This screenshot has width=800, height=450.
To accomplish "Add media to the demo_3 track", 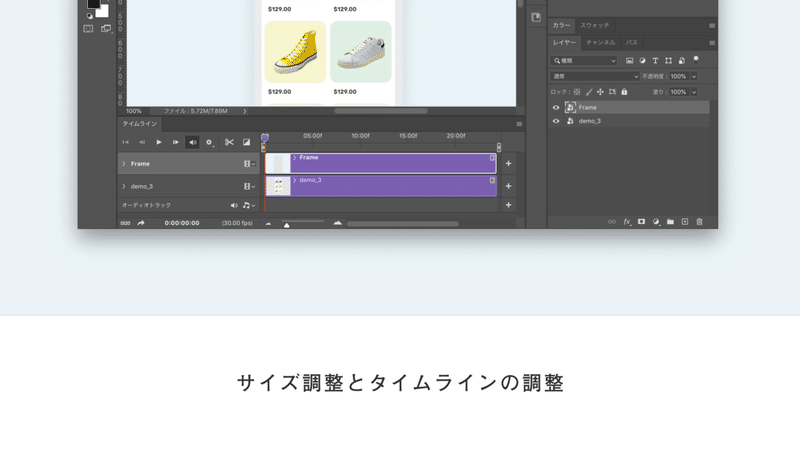I will [x=508, y=186].
